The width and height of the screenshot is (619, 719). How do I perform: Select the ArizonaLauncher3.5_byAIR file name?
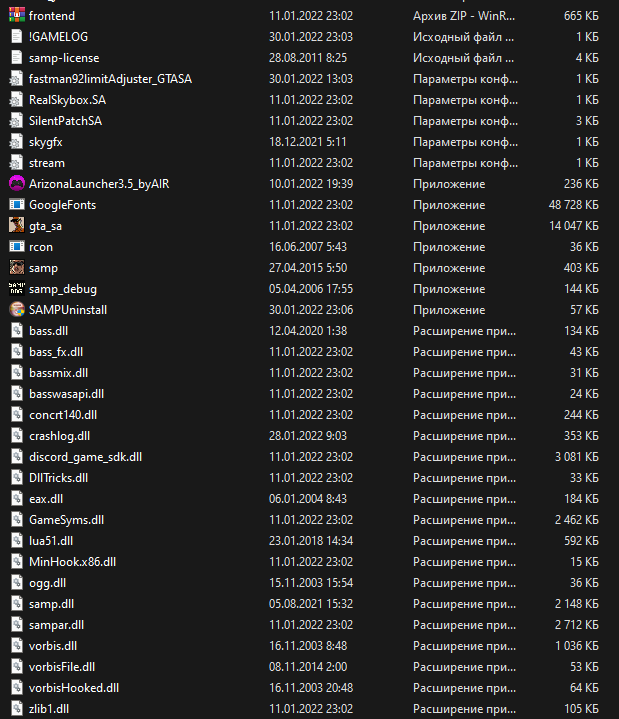tap(99, 184)
